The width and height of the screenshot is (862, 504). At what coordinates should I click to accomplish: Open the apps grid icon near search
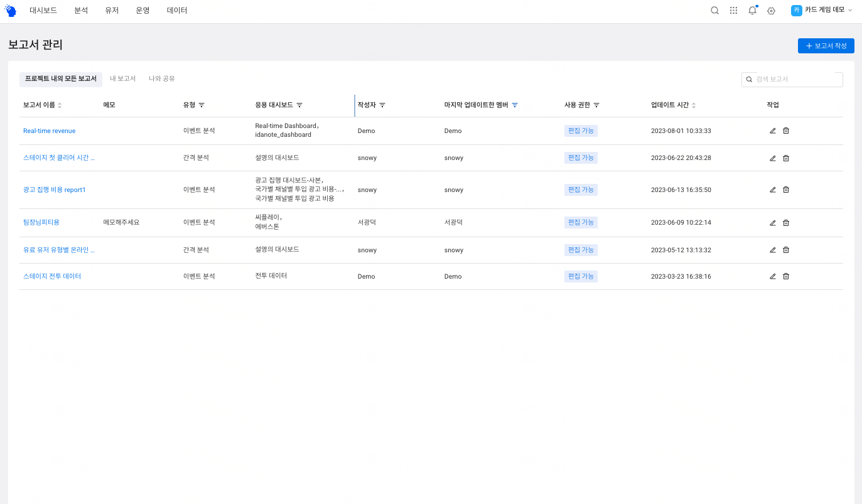pos(733,10)
